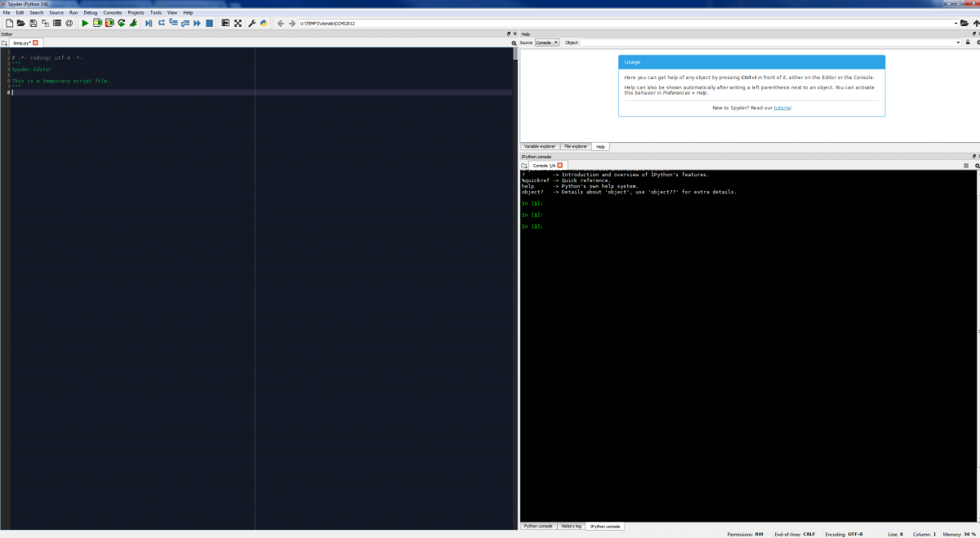Click the Object input field in Help
Screen dimensions: 980x538
click(x=766, y=42)
